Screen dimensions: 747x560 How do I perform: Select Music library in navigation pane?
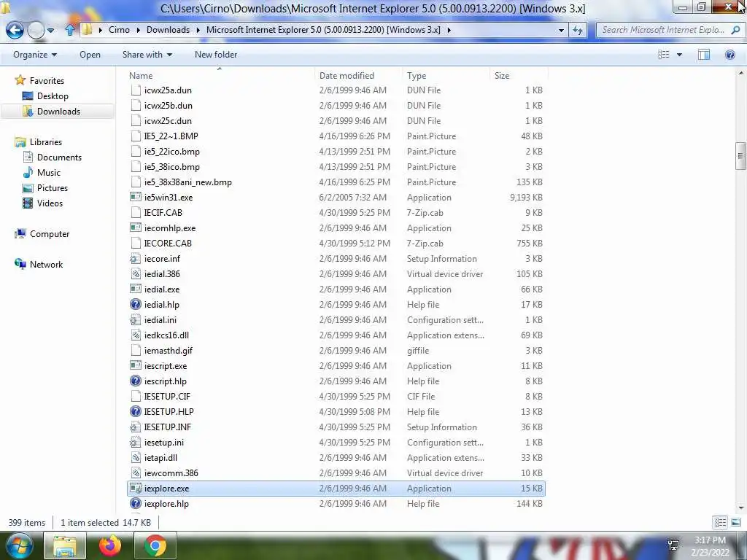[49, 172]
